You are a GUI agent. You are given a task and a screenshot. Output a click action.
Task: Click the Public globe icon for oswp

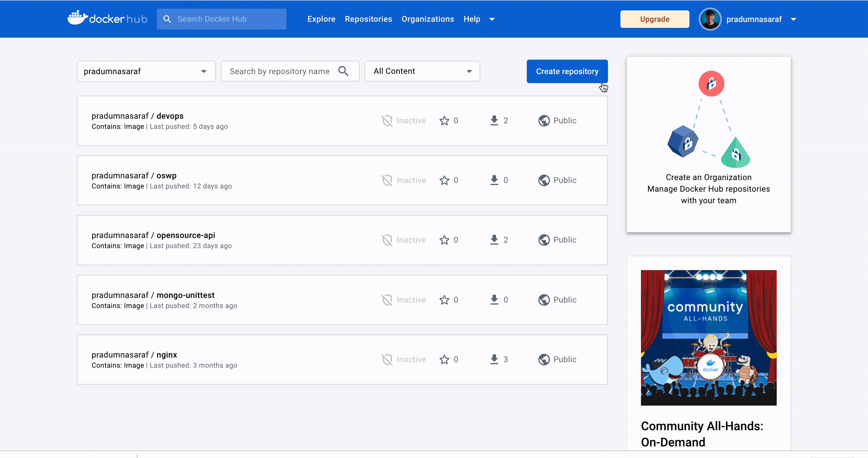click(544, 180)
